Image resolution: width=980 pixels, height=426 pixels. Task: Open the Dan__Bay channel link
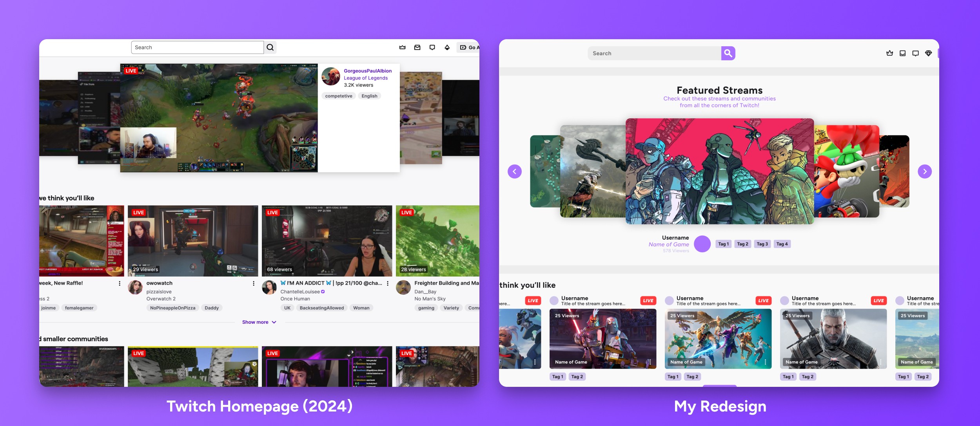point(425,292)
